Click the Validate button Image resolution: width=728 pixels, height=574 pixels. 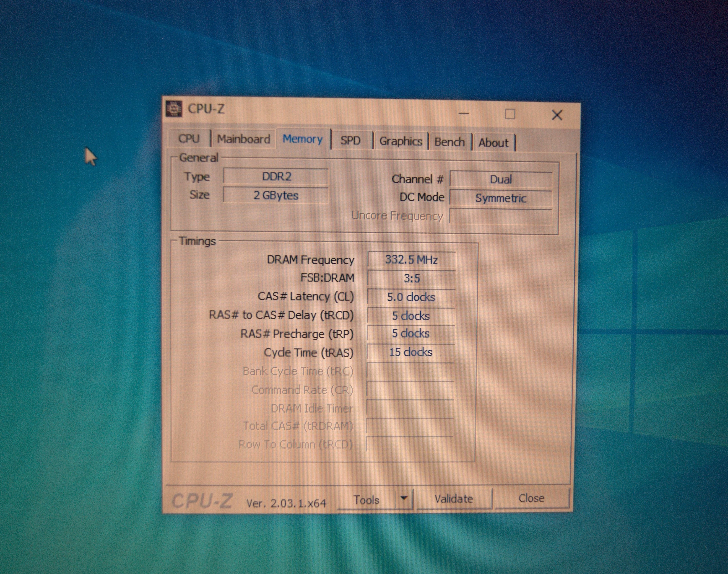[454, 499]
